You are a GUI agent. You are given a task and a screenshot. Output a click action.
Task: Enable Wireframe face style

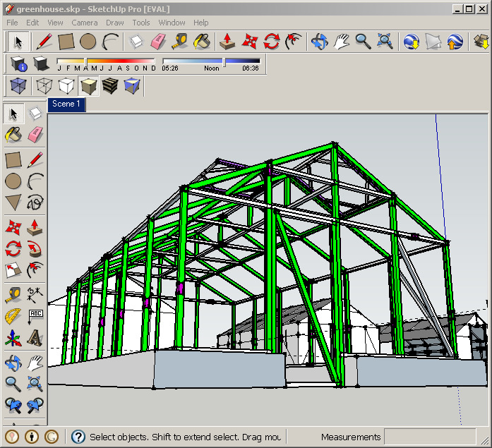pyautogui.click(x=44, y=87)
